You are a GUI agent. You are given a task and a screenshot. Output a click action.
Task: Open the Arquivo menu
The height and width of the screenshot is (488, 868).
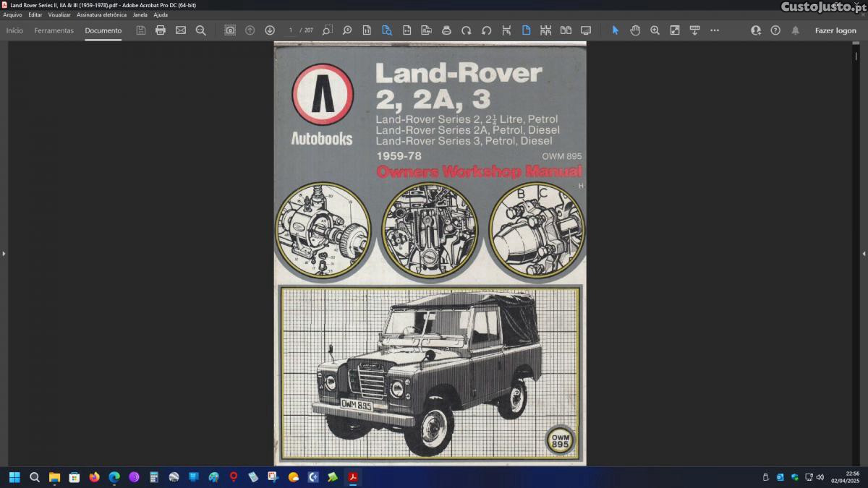point(12,14)
